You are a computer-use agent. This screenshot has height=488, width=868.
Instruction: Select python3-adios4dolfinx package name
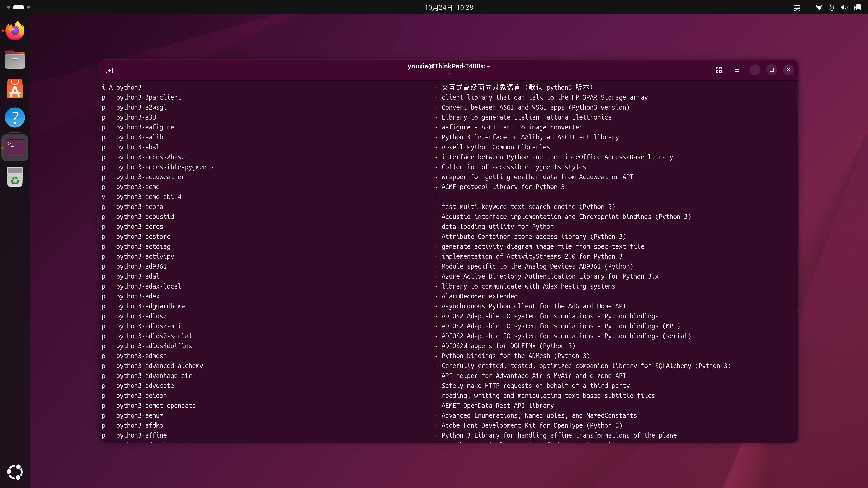[x=154, y=346]
